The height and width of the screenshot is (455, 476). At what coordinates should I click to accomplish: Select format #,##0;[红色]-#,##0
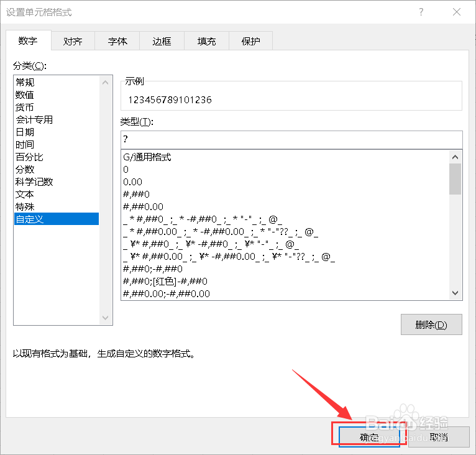pyautogui.click(x=285, y=281)
